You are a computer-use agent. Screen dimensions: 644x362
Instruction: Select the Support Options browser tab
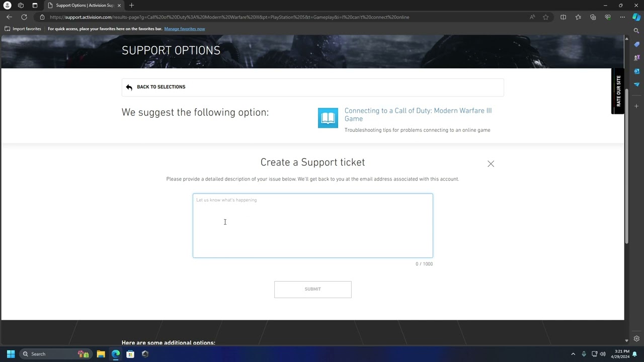[x=83, y=6]
